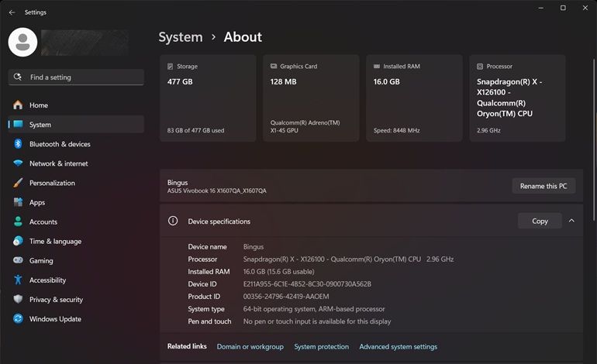Select Bluetooth & devices menu item

pos(76,144)
